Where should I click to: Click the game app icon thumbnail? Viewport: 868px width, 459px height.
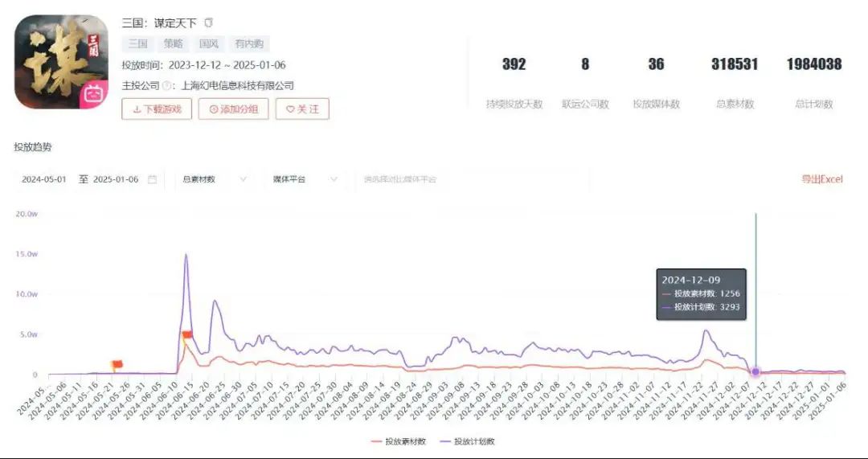tap(61, 61)
